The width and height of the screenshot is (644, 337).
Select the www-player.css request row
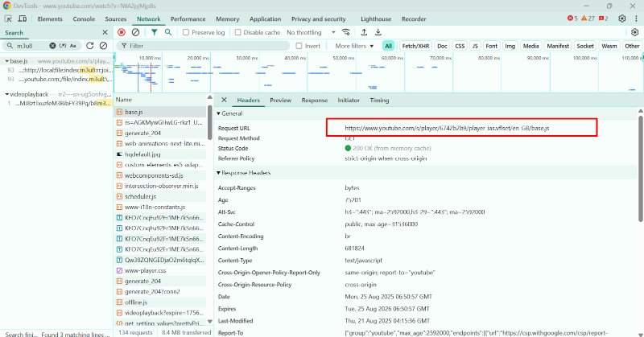pos(160,270)
